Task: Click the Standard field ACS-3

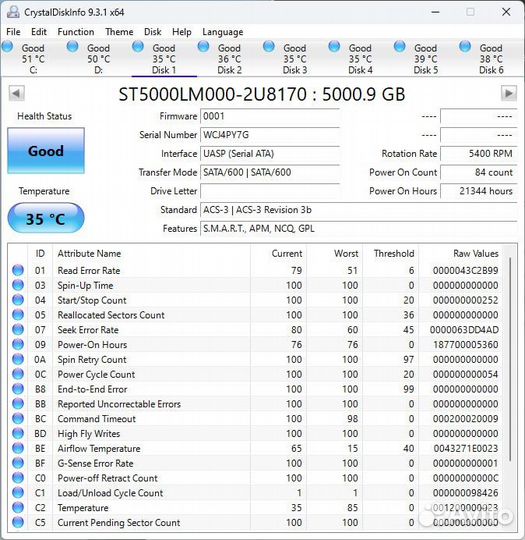Action: [359, 210]
